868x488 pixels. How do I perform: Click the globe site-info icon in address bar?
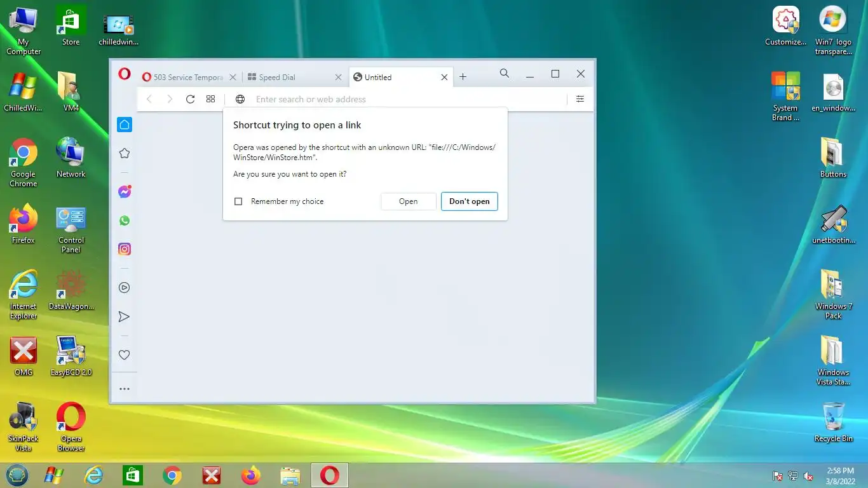click(240, 99)
